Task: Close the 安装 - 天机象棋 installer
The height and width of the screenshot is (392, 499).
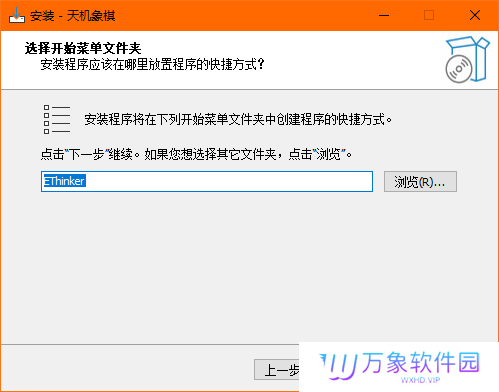Action: click(475, 15)
